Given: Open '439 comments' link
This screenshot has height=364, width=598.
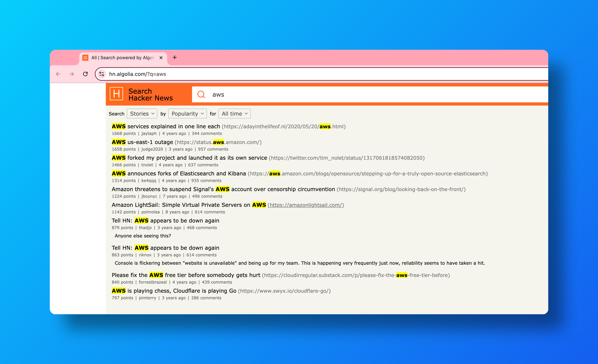Looking at the screenshot, I should coord(217,282).
